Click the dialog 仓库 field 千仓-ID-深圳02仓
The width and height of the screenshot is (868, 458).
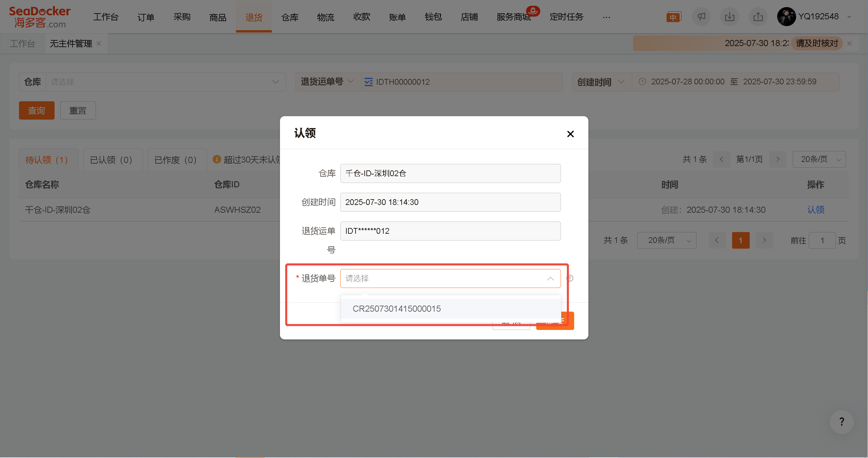tap(450, 173)
